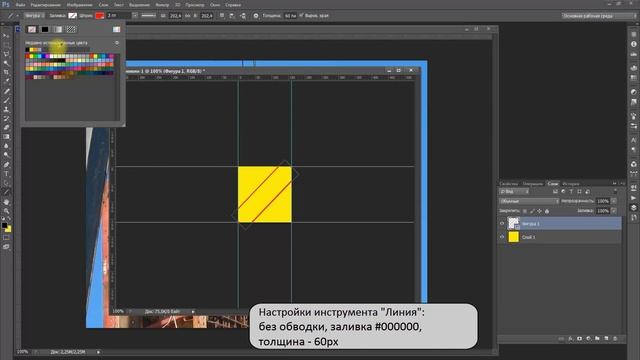Toggle link between width and height

[x=188, y=16]
